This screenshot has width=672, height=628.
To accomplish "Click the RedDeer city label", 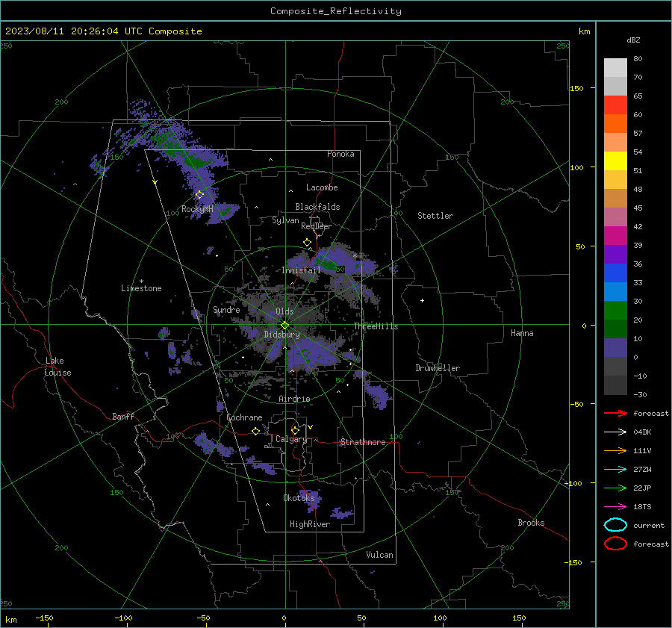I will (317, 226).
